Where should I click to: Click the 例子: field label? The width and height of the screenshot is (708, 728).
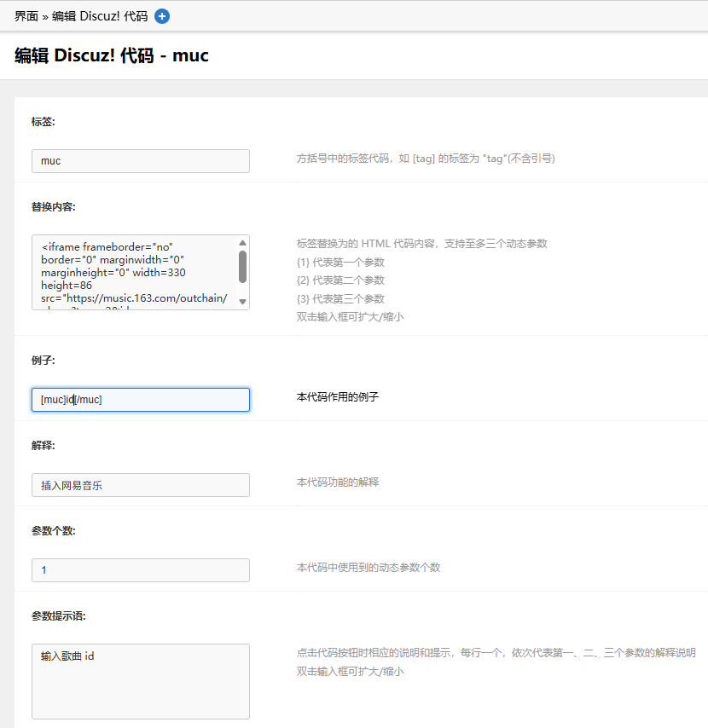44,361
